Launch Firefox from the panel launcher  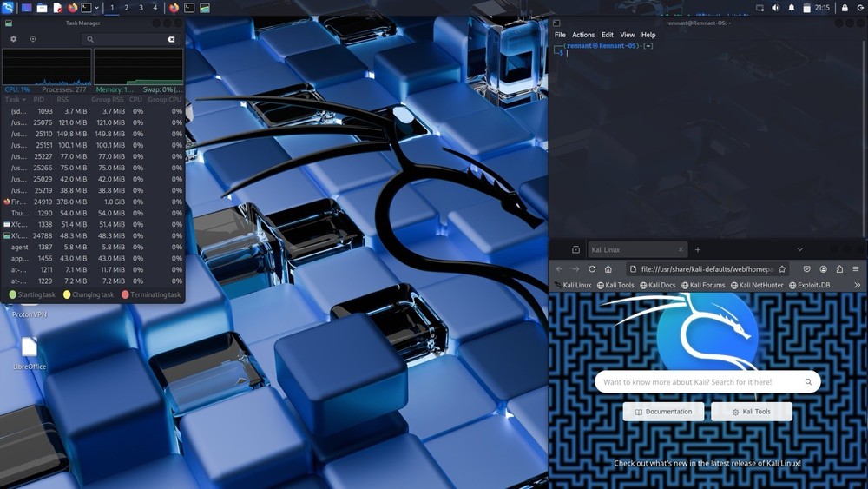(73, 8)
